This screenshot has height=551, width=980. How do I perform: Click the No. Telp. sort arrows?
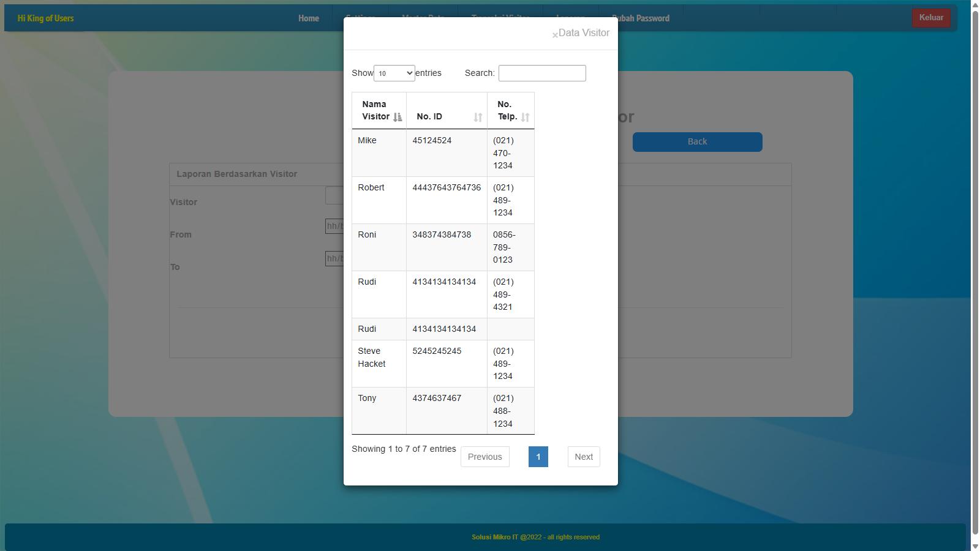pos(525,117)
